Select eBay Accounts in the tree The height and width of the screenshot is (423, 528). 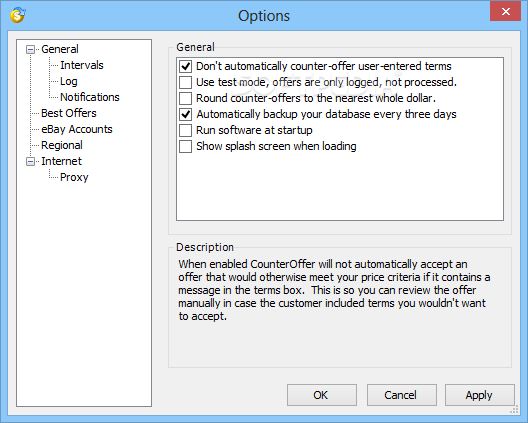click(x=77, y=129)
